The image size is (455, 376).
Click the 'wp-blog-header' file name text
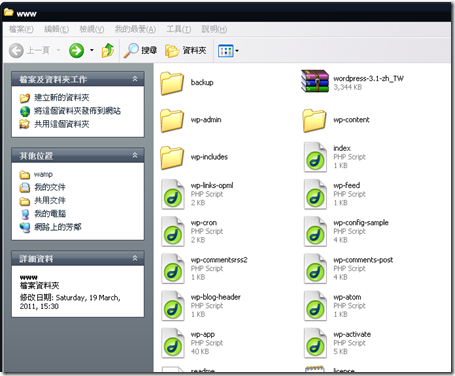pyautogui.click(x=216, y=297)
